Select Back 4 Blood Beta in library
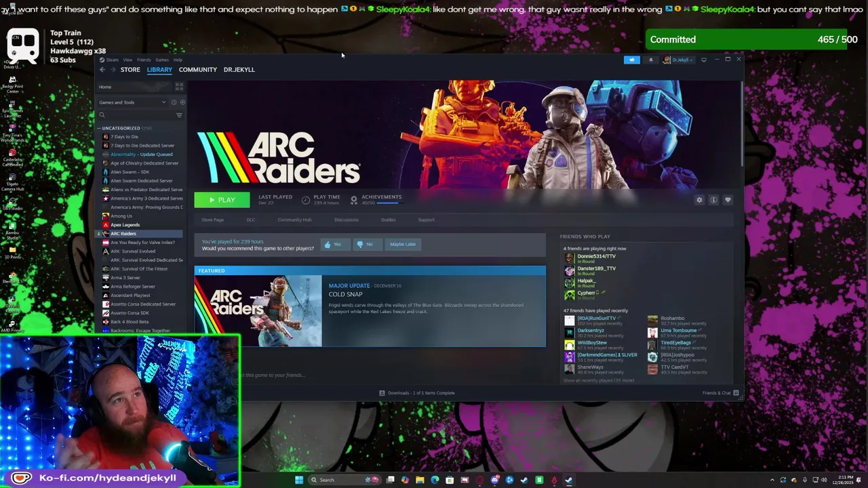 130,322
